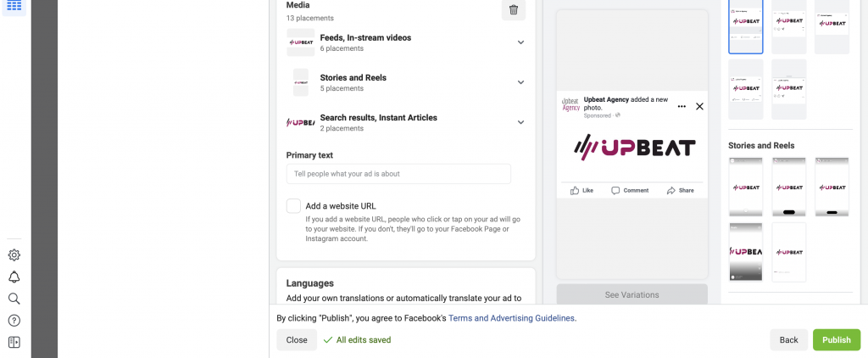
Task: Click the Publish button
Action: (x=837, y=339)
